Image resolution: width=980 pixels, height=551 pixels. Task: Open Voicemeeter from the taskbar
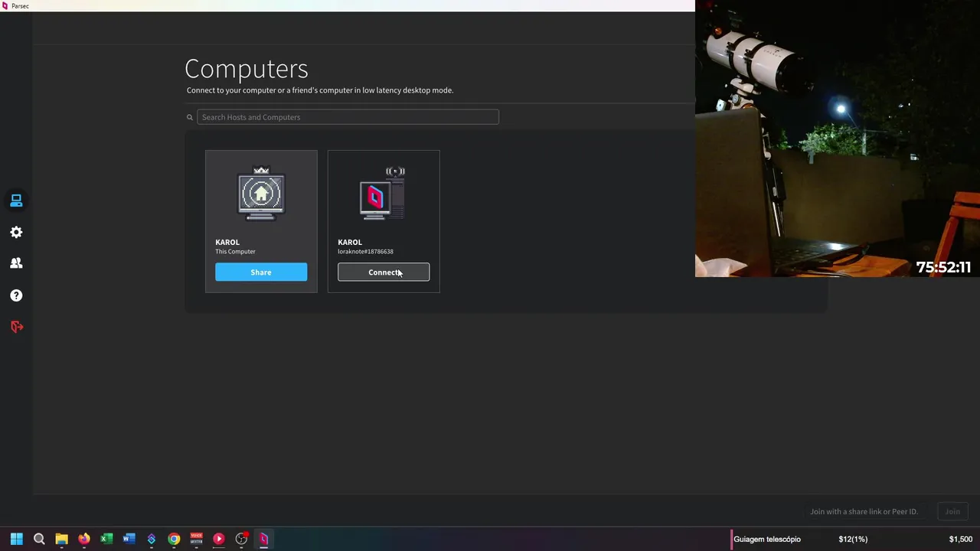[x=196, y=539]
